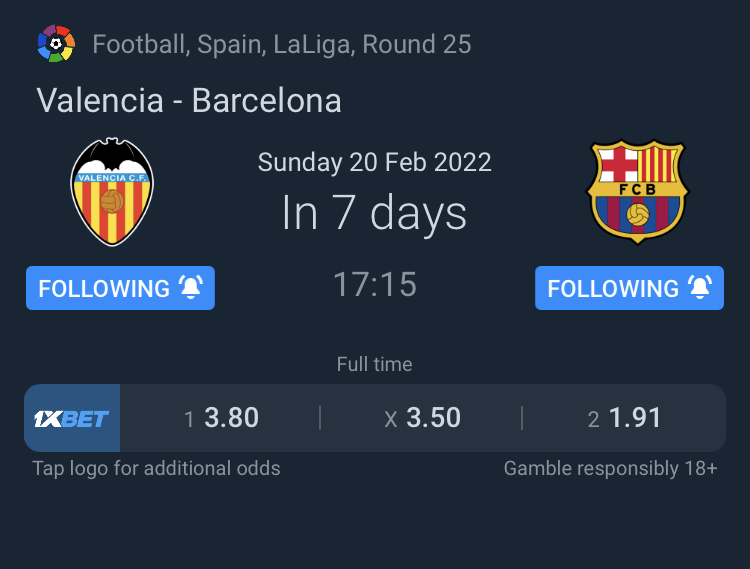Tap the 1XBET bookmaker logo
750x569 pixels.
72,418
